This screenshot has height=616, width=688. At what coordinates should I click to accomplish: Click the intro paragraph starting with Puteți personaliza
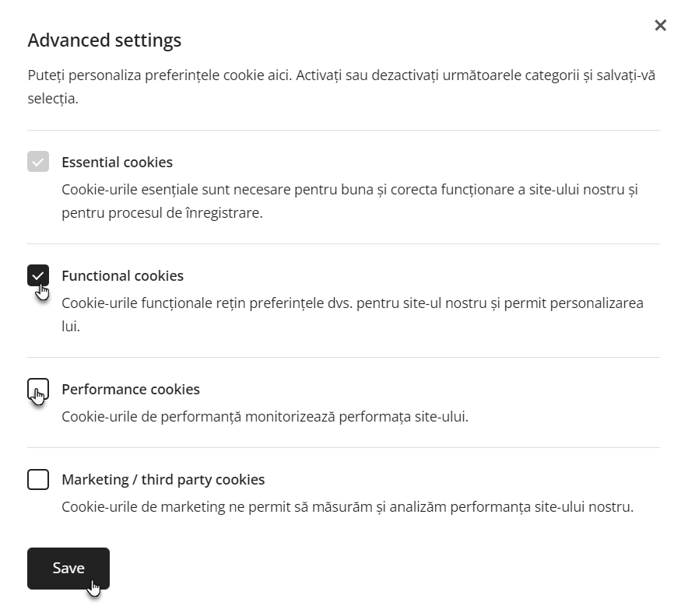pyautogui.click(x=342, y=87)
